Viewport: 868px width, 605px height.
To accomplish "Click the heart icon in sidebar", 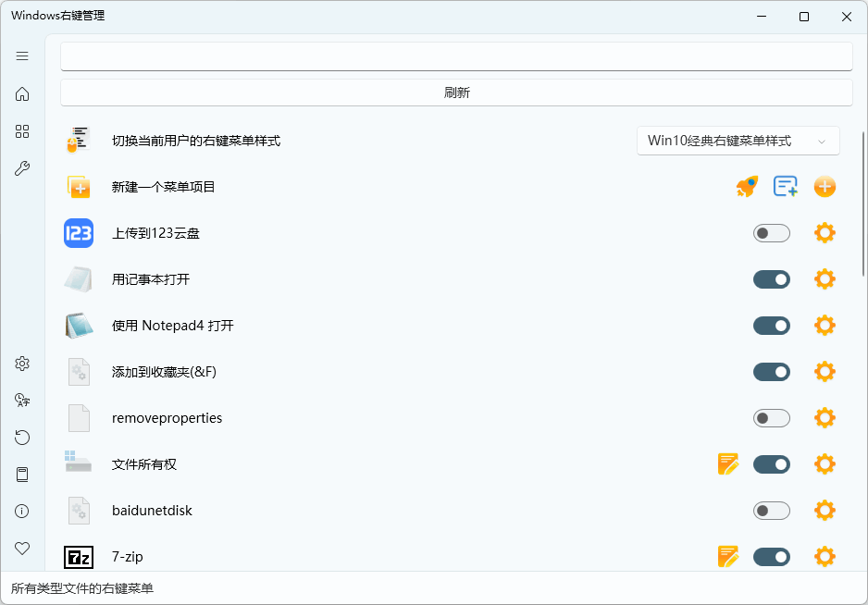I will tap(22, 549).
